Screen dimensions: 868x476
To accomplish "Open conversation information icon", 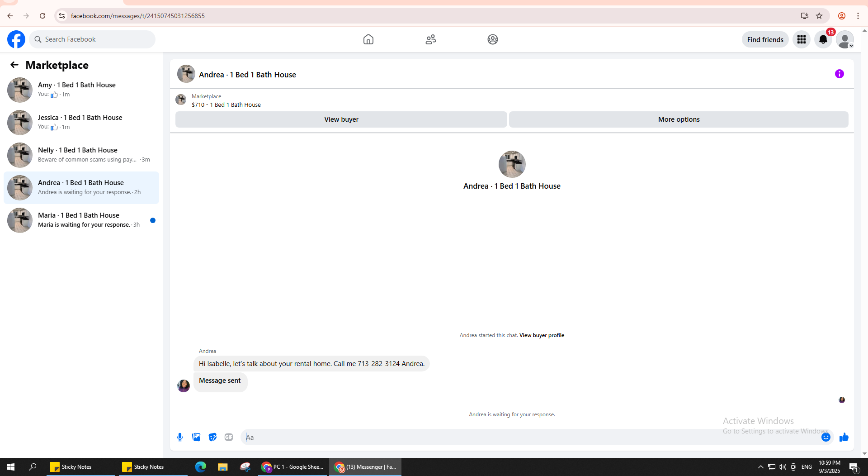I will pos(840,74).
